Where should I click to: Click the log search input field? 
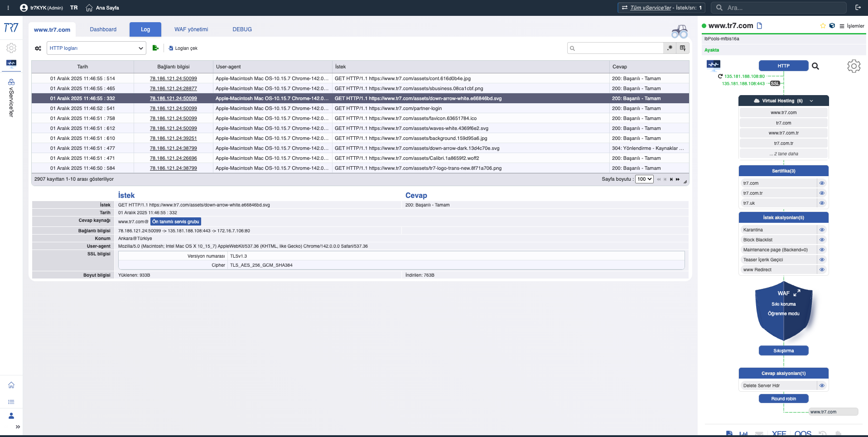click(x=615, y=48)
